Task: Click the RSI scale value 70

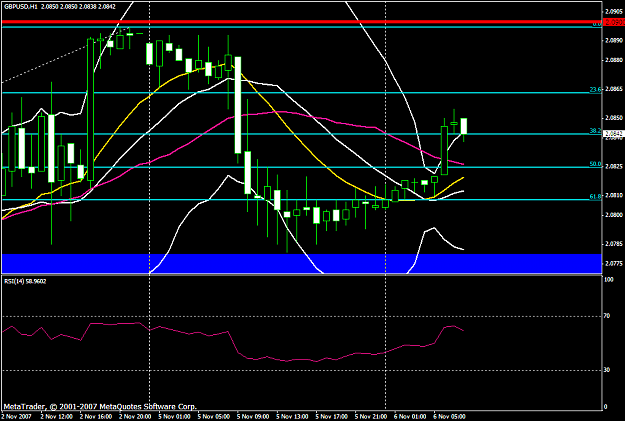Action: [607, 316]
